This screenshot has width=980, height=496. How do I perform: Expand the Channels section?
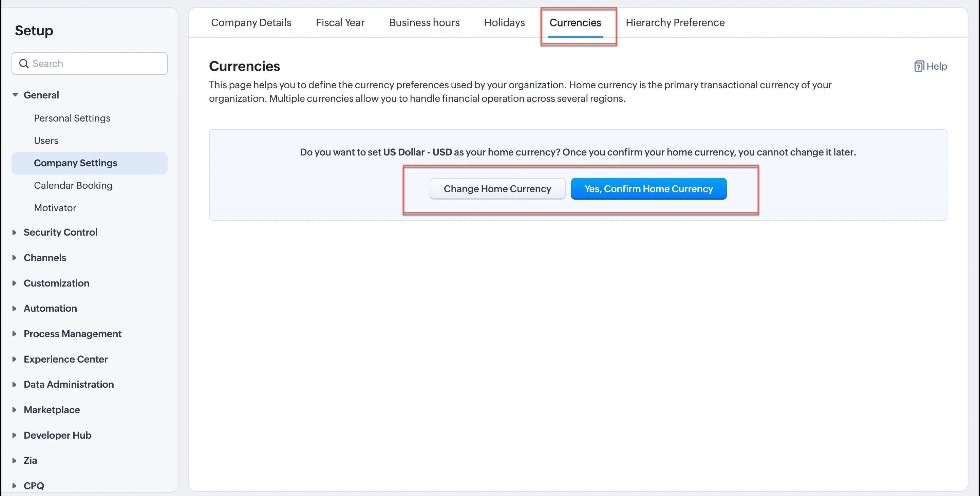15,258
